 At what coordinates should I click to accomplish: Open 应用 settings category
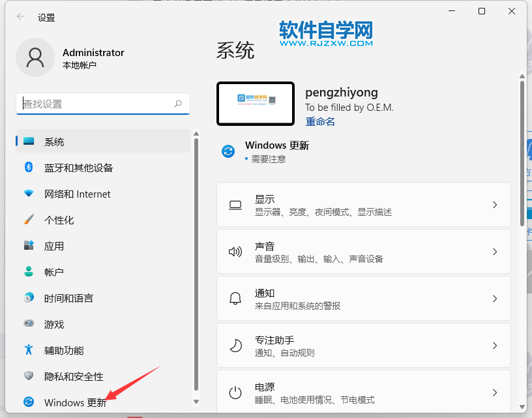(x=103, y=246)
